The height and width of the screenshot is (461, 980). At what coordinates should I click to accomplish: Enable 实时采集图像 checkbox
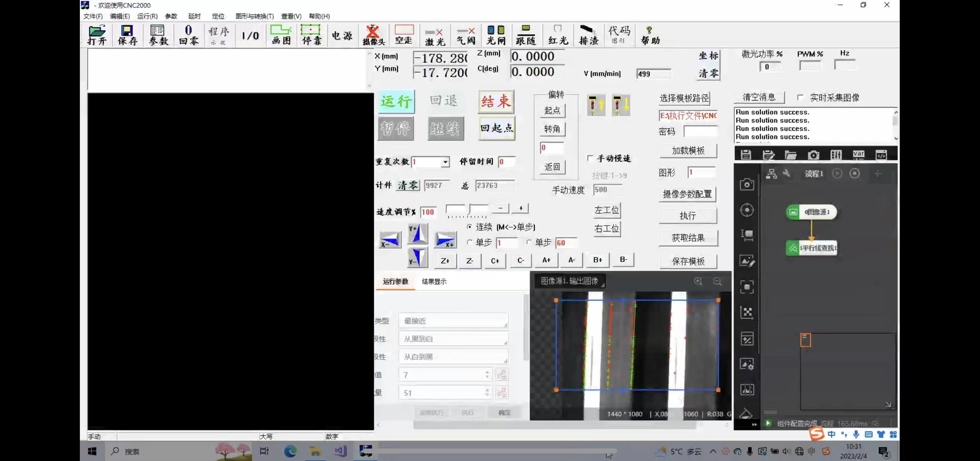pyautogui.click(x=800, y=98)
